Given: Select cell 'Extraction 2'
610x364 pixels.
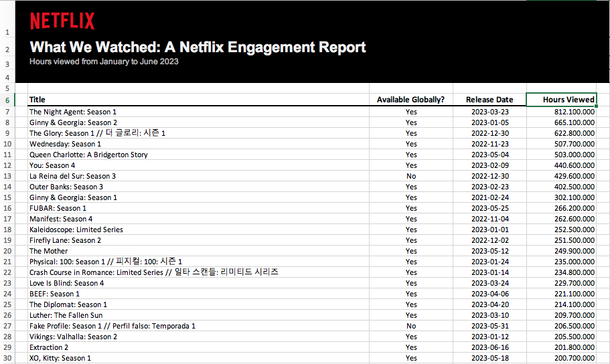Looking at the screenshot, I should pos(198,347).
